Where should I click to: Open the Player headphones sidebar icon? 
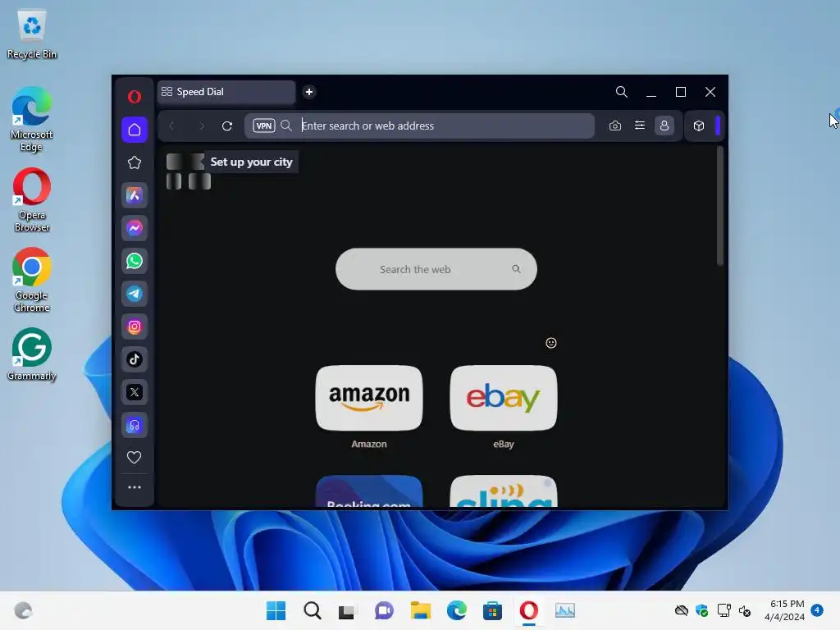pyautogui.click(x=135, y=426)
